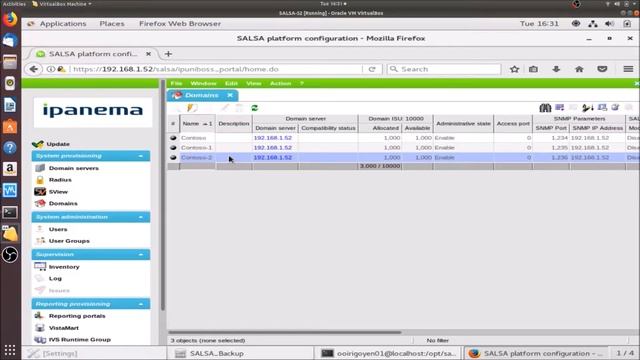Screen dimensions: 640x360
Task: Click the Firefox reload button
Action: pyautogui.click(x=372, y=69)
